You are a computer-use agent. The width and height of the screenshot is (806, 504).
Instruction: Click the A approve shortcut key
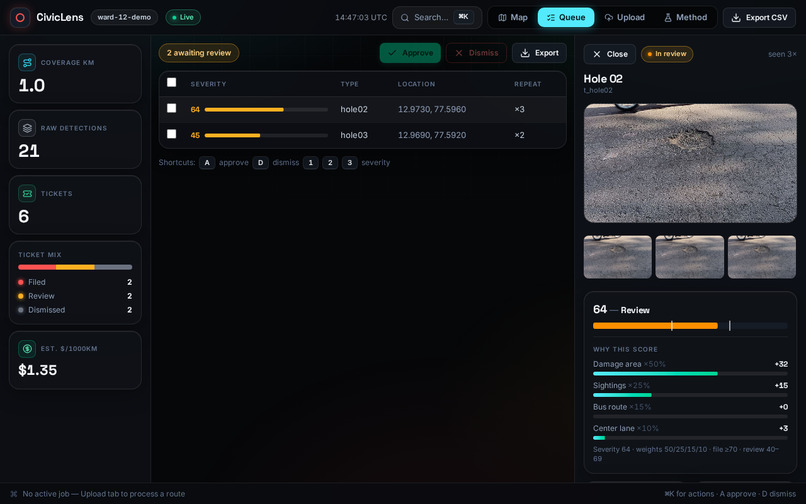pyautogui.click(x=207, y=163)
